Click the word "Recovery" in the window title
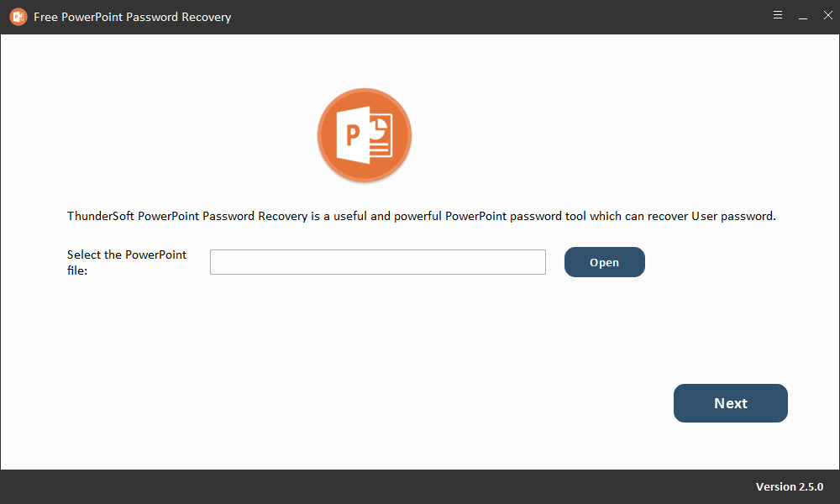 [207, 17]
